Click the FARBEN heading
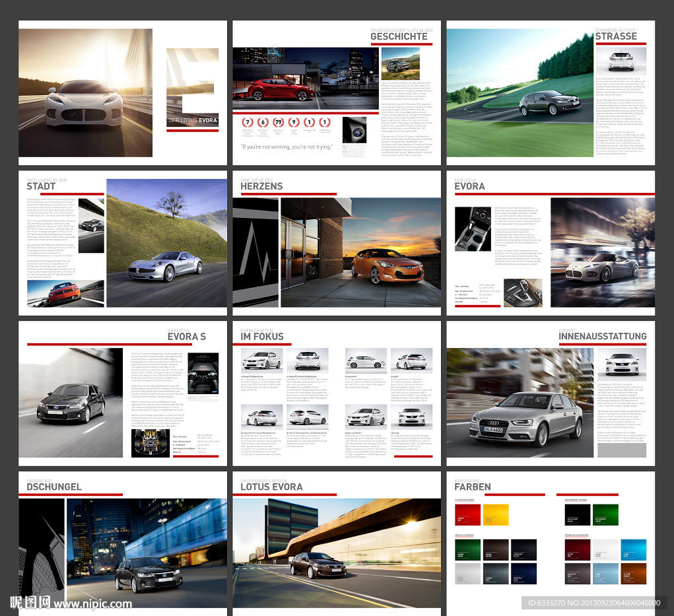This screenshot has height=616, width=674. point(473,487)
